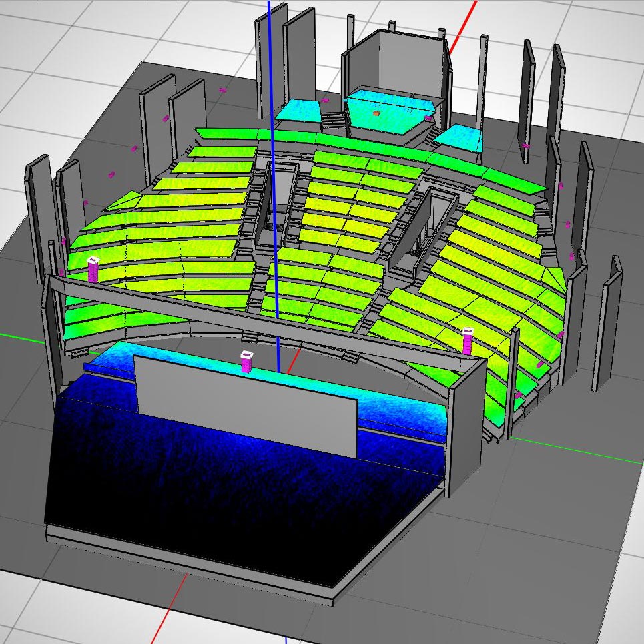Select the cyan platform left of control booth
The width and height of the screenshot is (644, 644).
pyautogui.click(x=298, y=110)
